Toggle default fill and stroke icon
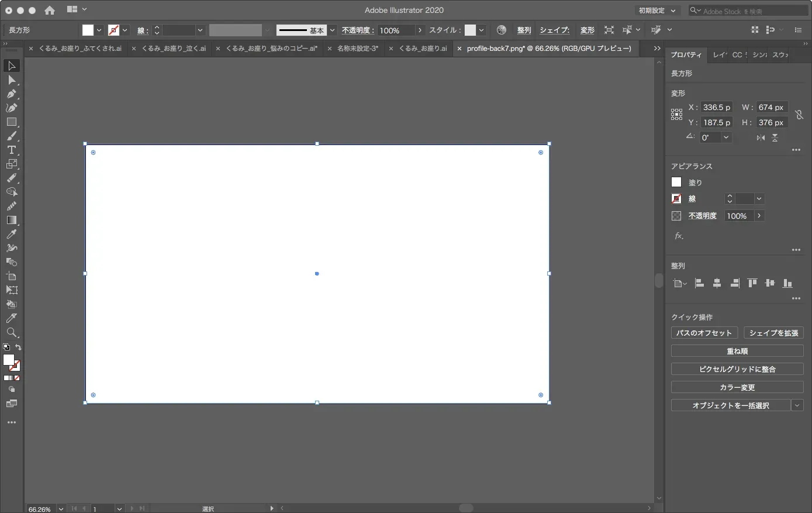The height and width of the screenshot is (513, 812). (x=6, y=347)
